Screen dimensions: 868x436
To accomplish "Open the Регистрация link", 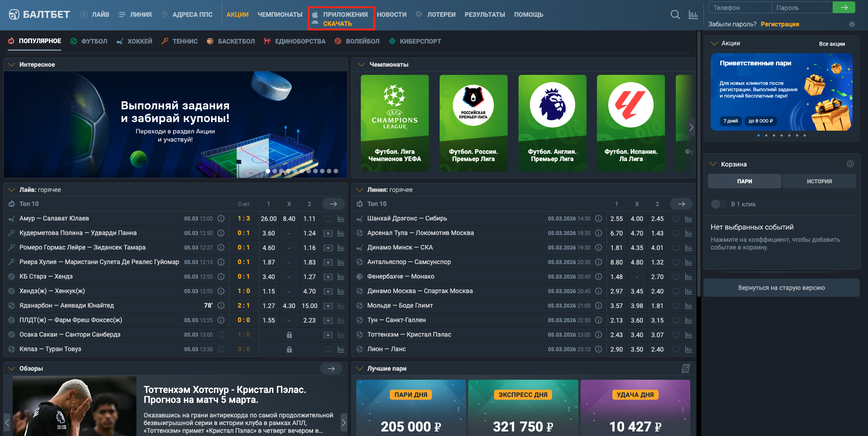I will [780, 24].
